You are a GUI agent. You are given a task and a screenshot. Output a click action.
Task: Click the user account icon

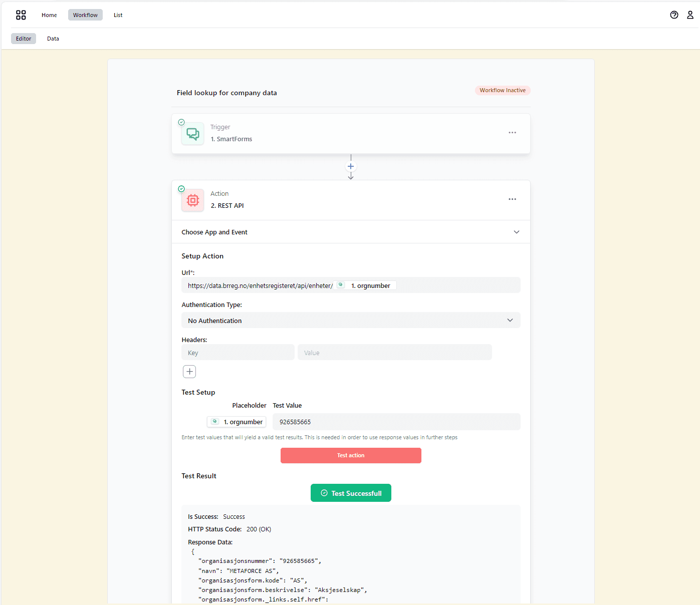[690, 15]
